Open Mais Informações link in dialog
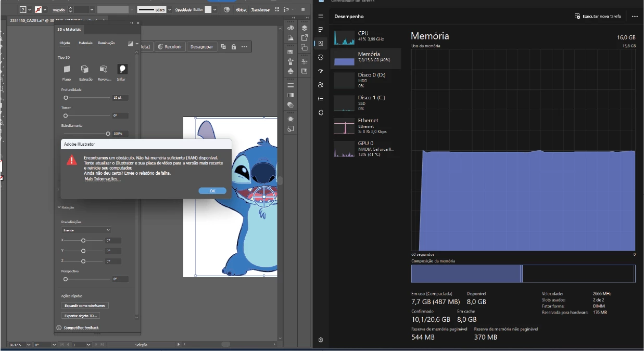Screen dimensions: 644x351 pos(103,179)
